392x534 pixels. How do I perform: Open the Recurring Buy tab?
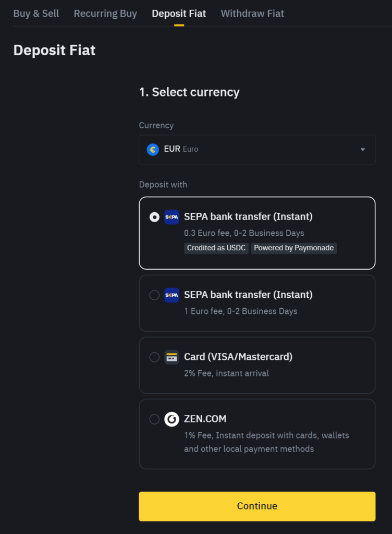pyautogui.click(x=105, y=14)
